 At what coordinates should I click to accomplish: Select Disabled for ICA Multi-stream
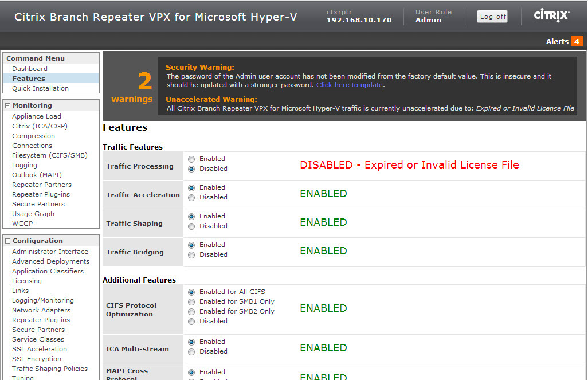(191, 351)
